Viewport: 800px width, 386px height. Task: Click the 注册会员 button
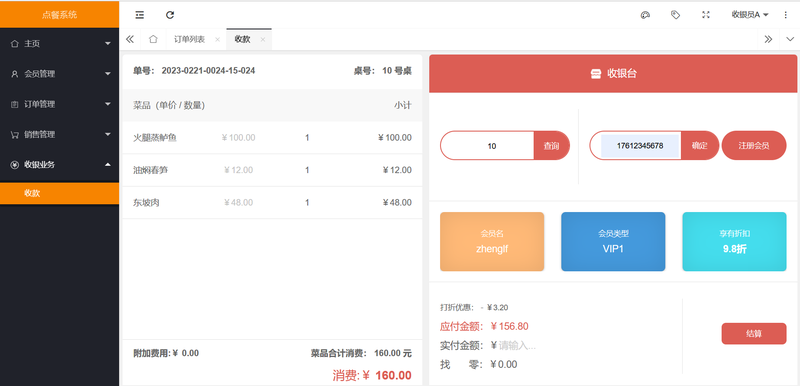[x=754, y=146]
